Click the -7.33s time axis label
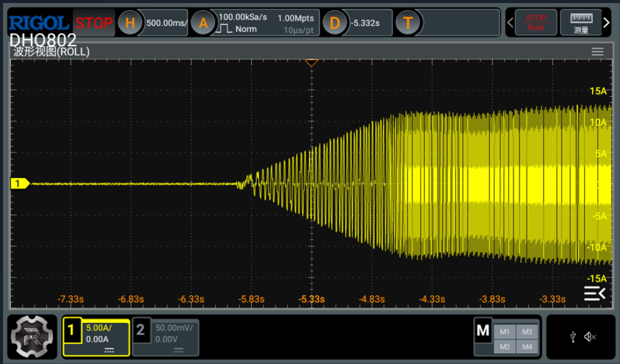This screenshot has width=620, height=364. pyautogui.click(x=71, y=299)
